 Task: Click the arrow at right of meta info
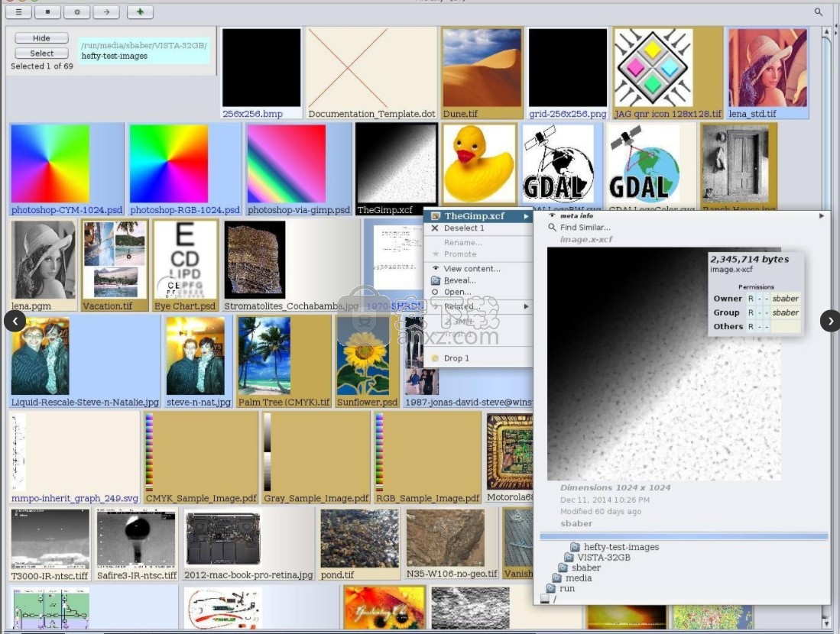(821, 216)
